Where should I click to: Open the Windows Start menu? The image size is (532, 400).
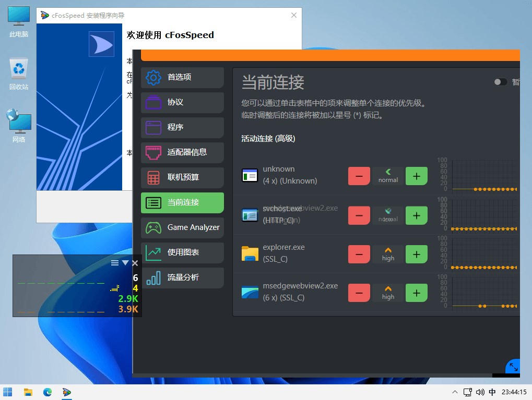coord(7,392)
